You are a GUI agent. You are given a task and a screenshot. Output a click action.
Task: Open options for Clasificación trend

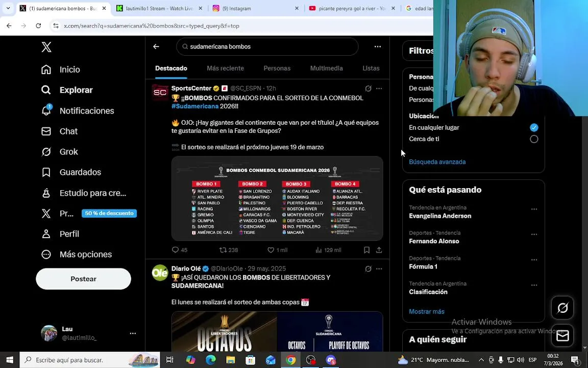[534, 285]
